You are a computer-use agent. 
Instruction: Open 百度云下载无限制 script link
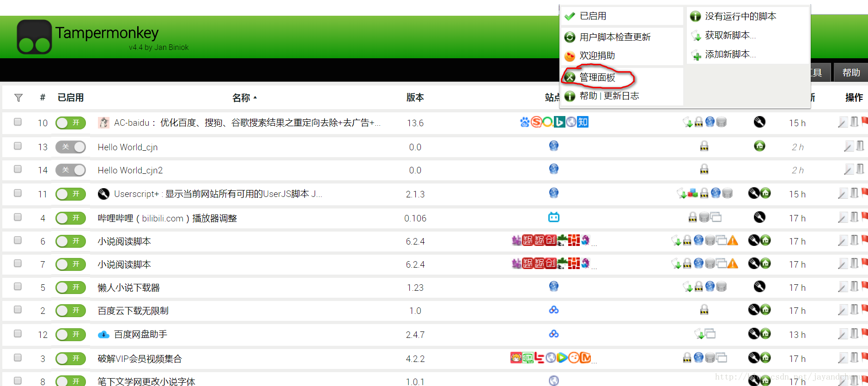click(133, 311)
